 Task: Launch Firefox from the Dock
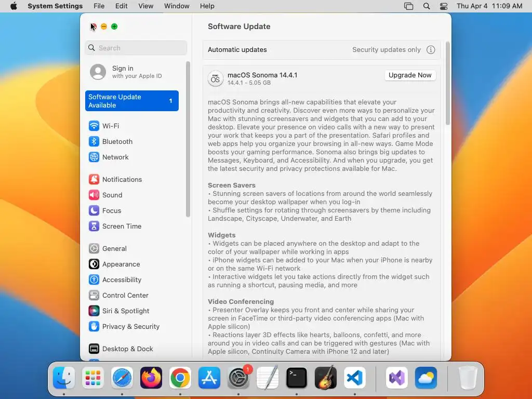click(x=151, y=378)
